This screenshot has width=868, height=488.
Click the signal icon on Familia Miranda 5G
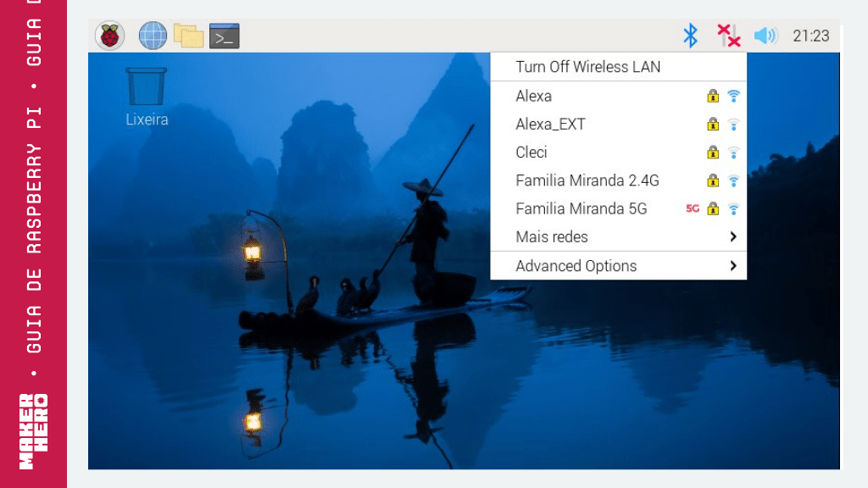point(733,209)
